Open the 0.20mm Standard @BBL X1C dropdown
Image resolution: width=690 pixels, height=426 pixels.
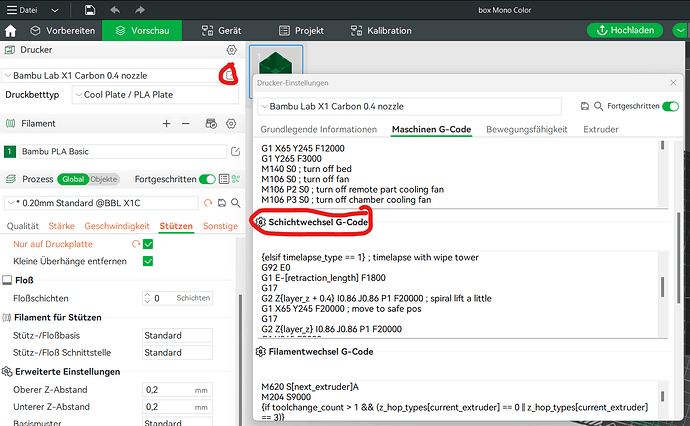101,203
